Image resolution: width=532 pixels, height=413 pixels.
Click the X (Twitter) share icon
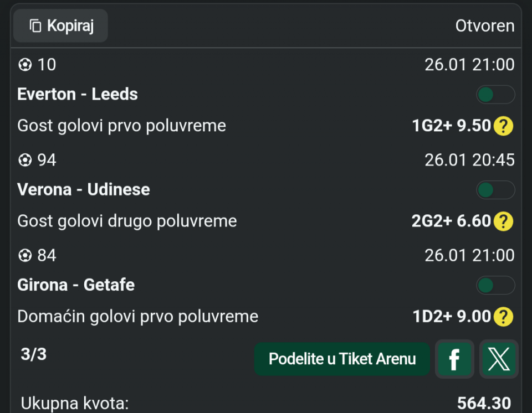[x=498, y=359]
